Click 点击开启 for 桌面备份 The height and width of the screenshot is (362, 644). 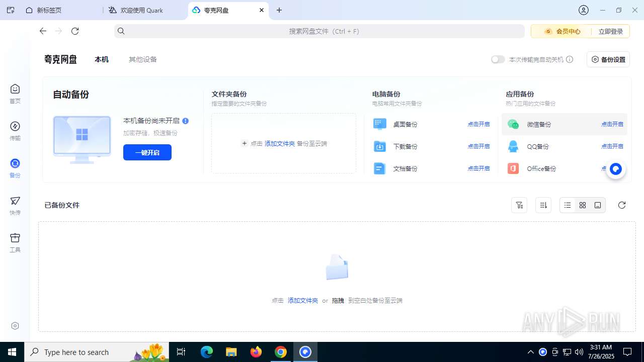point(479,124)
